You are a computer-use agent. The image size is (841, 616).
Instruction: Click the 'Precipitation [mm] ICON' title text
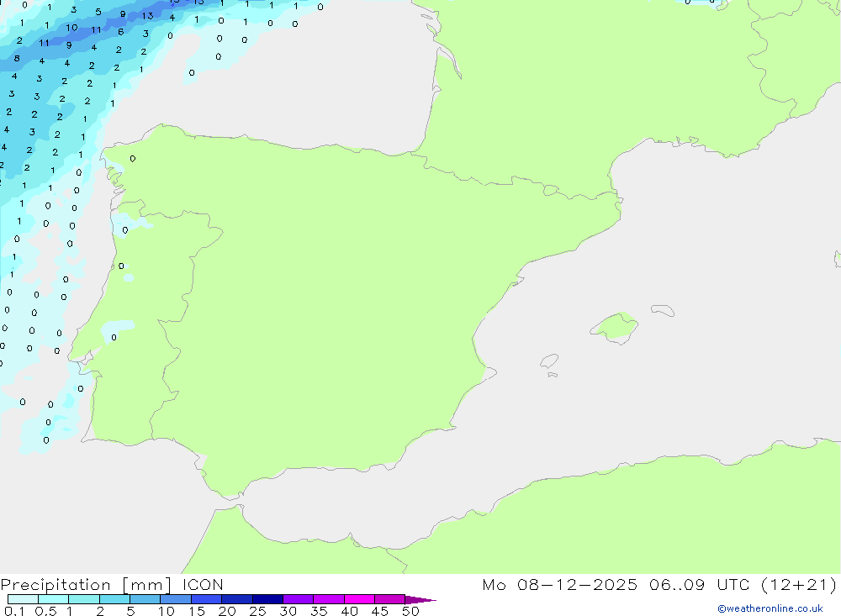tap(112, 585)
